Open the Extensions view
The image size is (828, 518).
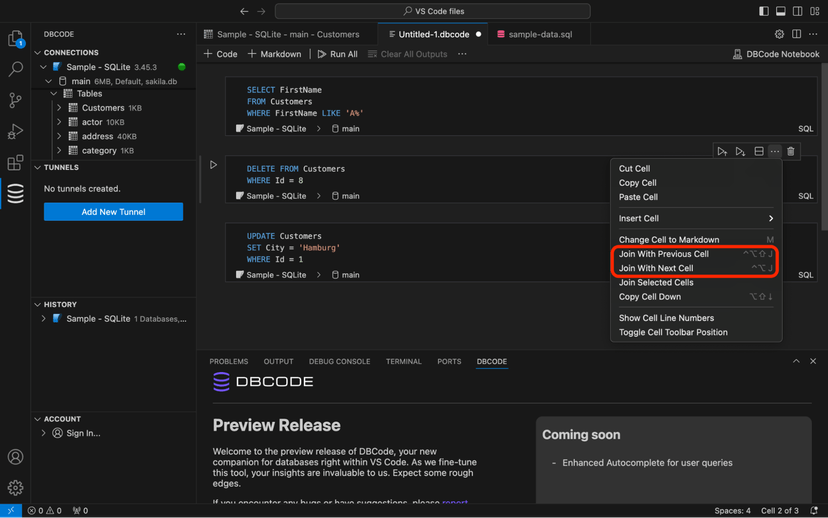tap(15, 162)
